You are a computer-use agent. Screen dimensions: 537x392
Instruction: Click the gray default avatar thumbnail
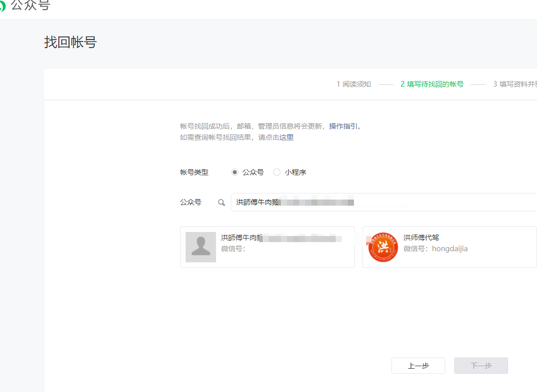(201, 247)
